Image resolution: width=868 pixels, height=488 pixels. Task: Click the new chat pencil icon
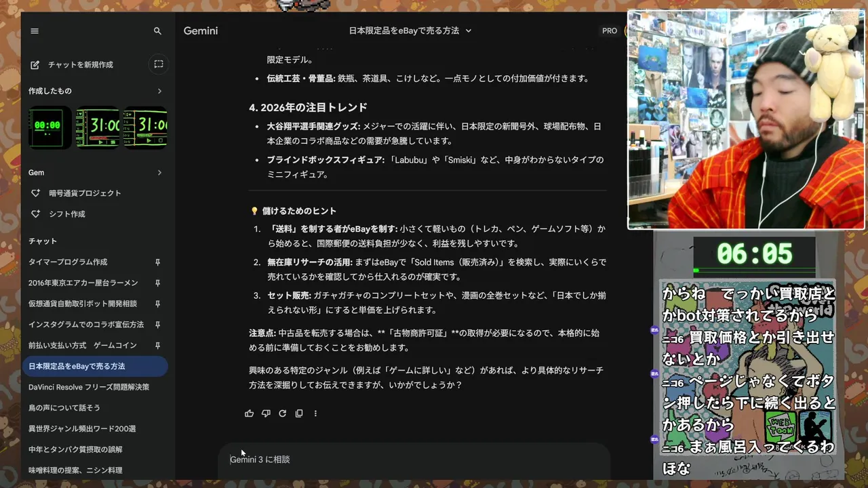tap(35, 64)
